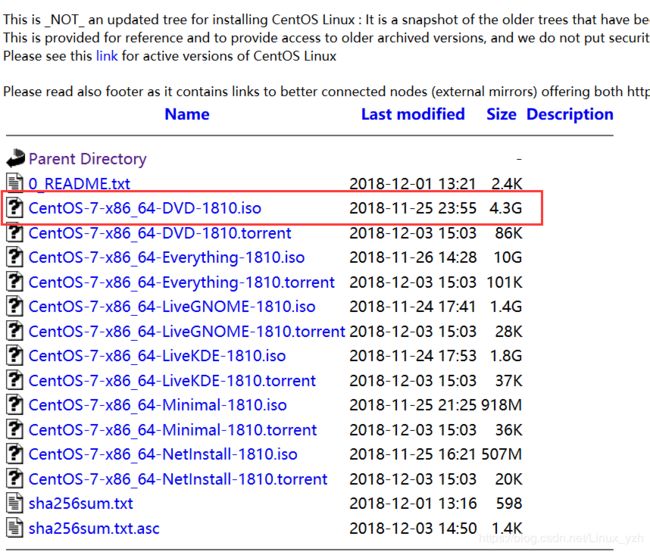Click the 2018-11-24 17:41 LiveGNOME iso date

tap(412, 307)
